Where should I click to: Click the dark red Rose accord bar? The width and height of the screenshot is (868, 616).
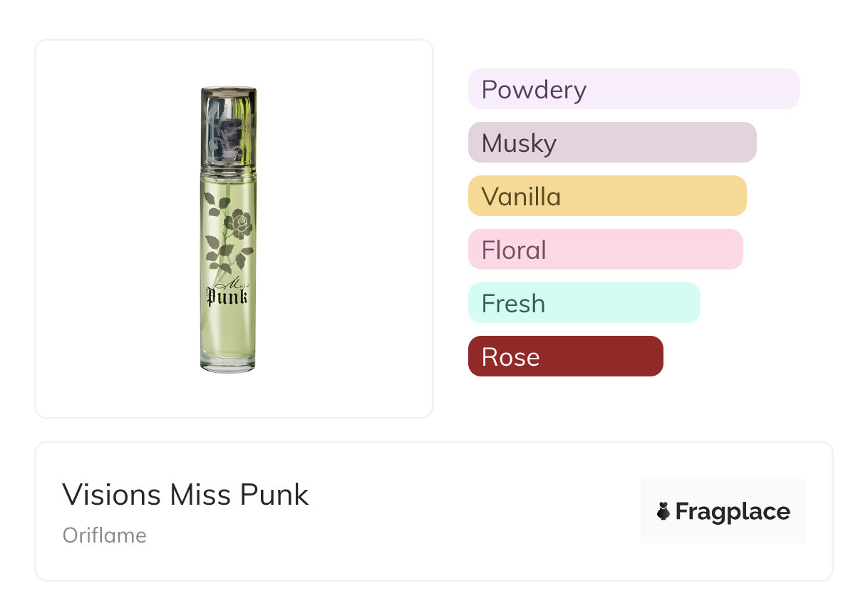(565, 356)
